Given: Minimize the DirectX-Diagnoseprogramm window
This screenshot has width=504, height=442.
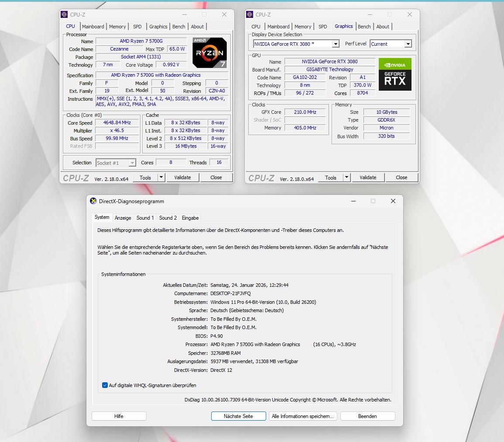Looking at the screenshot, I should click(x=353, y=201).
